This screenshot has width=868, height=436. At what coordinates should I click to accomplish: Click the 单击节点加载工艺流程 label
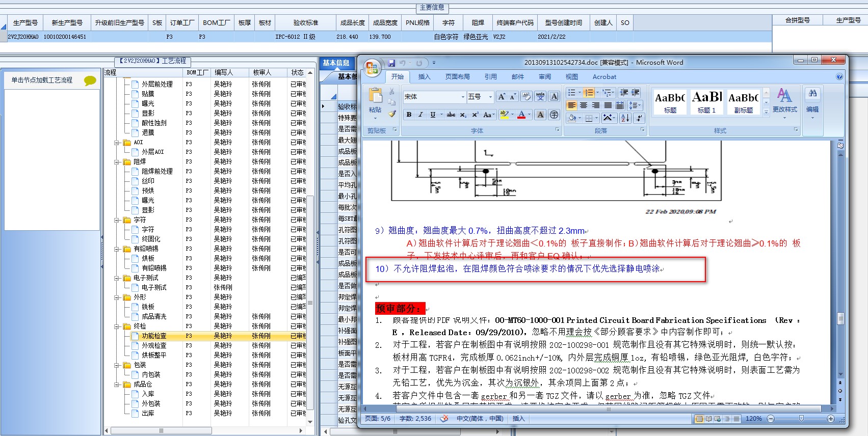pos(42,80)
